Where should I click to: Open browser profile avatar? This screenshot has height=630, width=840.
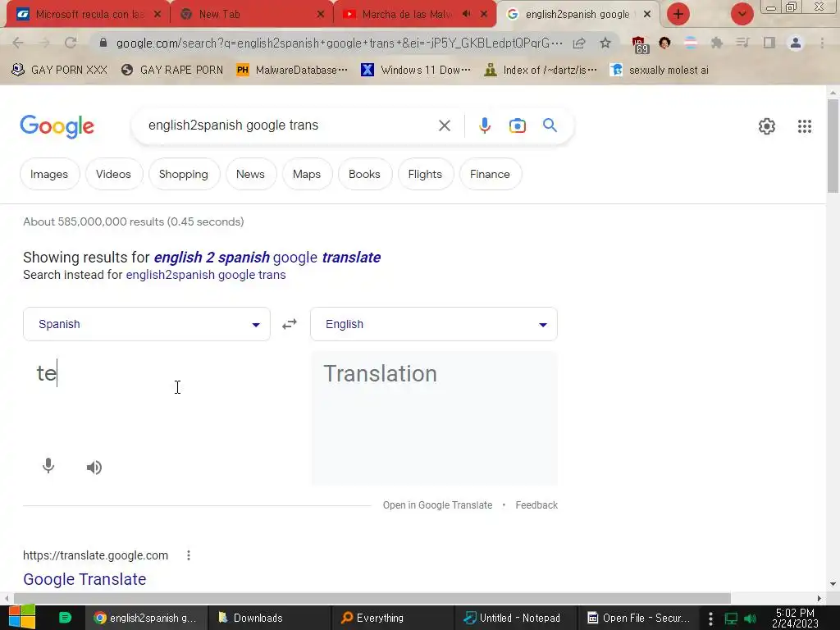796,43
